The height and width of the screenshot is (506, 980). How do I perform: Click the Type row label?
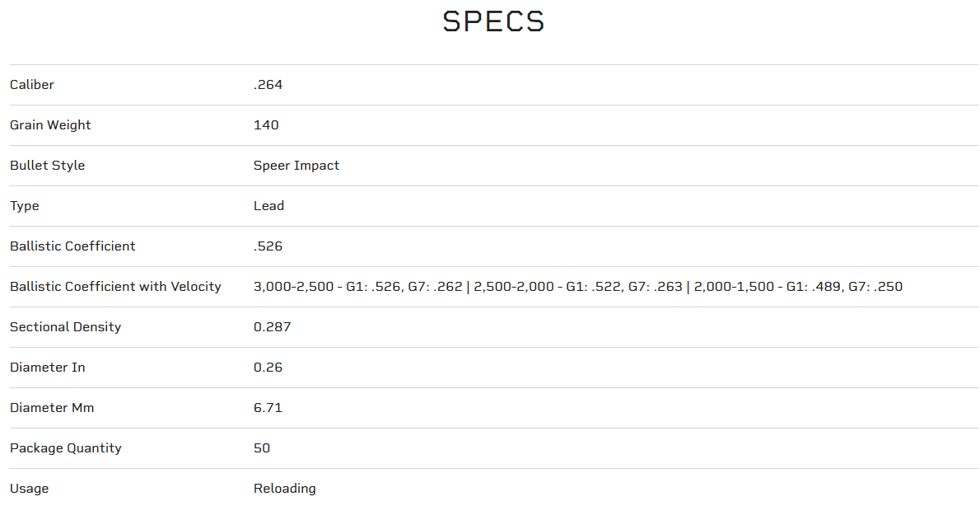pos(25,206)
